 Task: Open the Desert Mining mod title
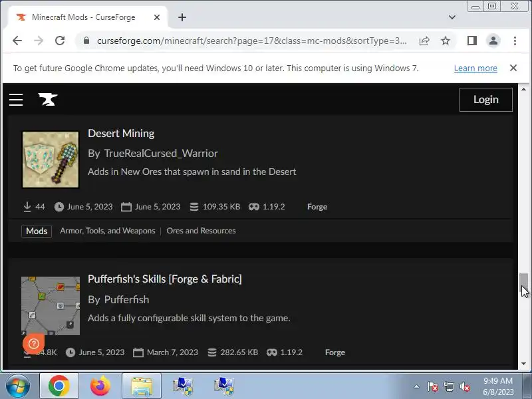point(121,134)
